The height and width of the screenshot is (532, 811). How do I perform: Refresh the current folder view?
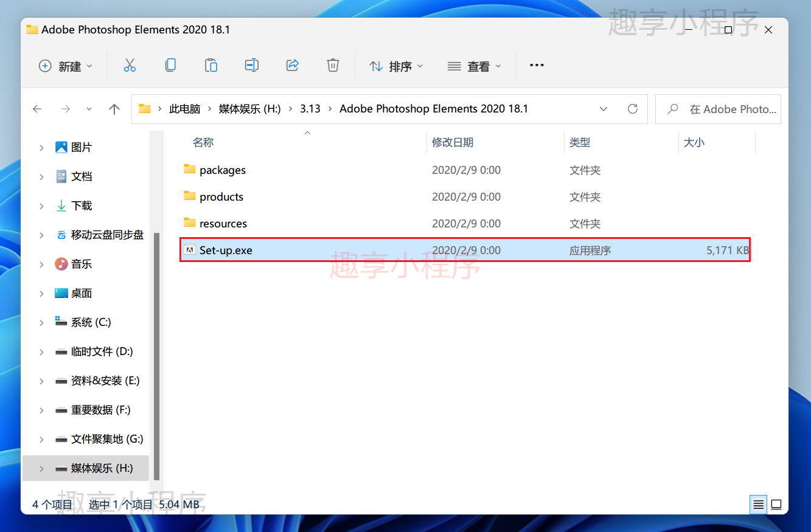[633, 109]
